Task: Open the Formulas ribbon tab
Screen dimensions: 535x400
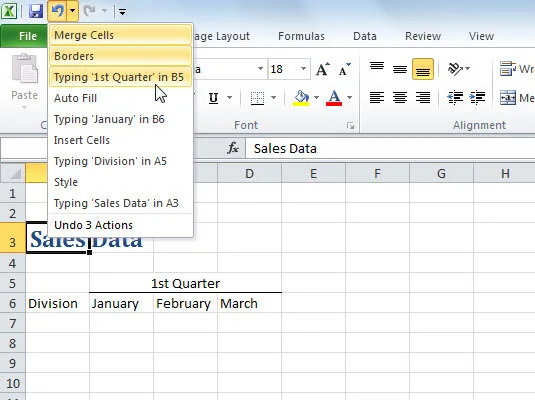Action: point(301,36)
